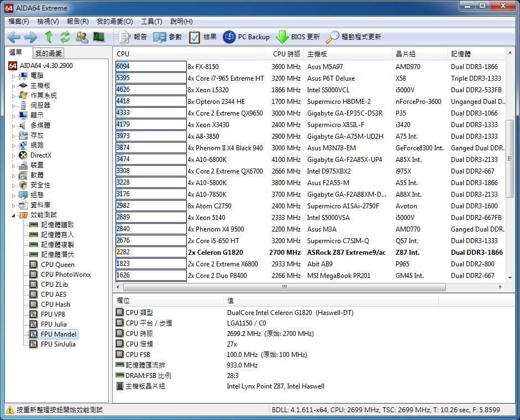Select the 記憶體複製 benchmark icon
Viewport: 520px width, 420px height.
[34, 244]
